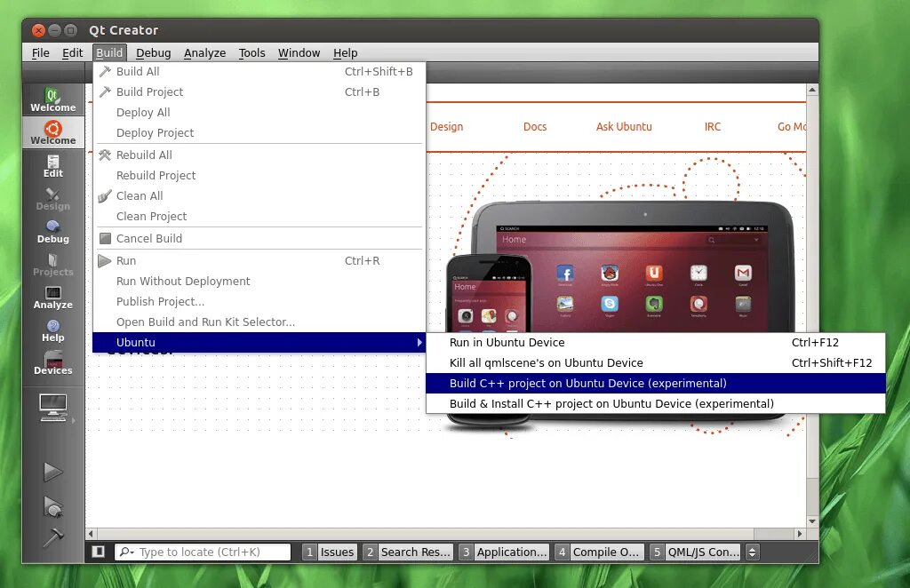
Task: Click the green Run arrow in sidebar
Action: [x=52, y=472]
